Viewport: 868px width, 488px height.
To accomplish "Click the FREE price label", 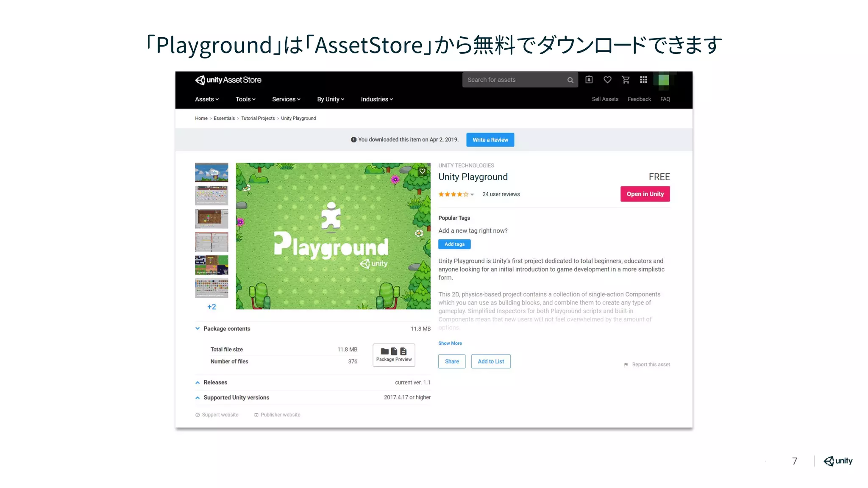I will click(659, 177).
